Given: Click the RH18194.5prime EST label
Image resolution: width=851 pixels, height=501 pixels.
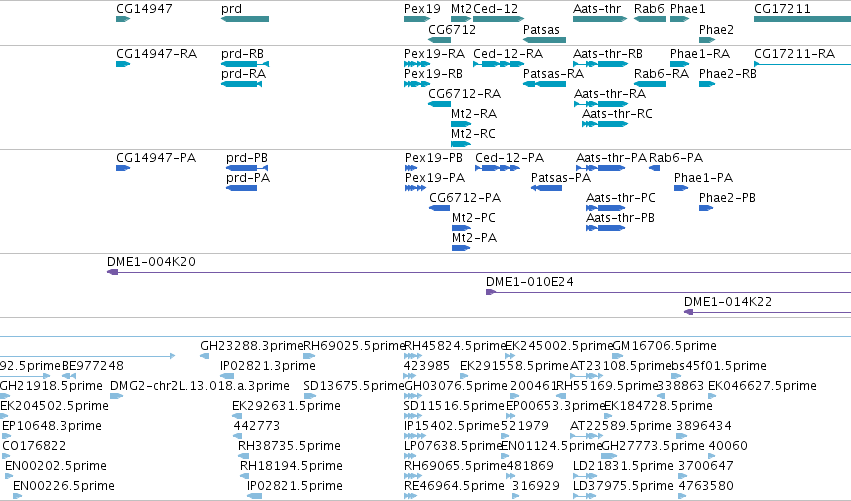Looking at the screenshot, I should coord(291,466).
